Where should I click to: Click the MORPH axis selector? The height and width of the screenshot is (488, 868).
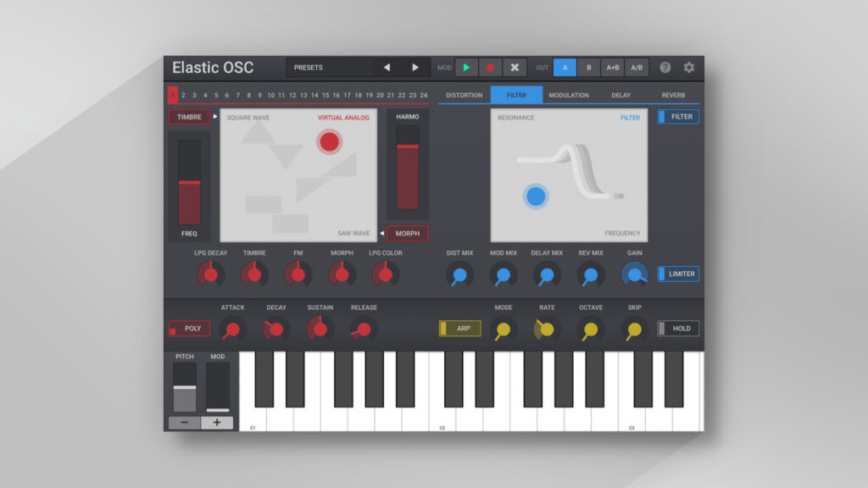coord(408,234)
